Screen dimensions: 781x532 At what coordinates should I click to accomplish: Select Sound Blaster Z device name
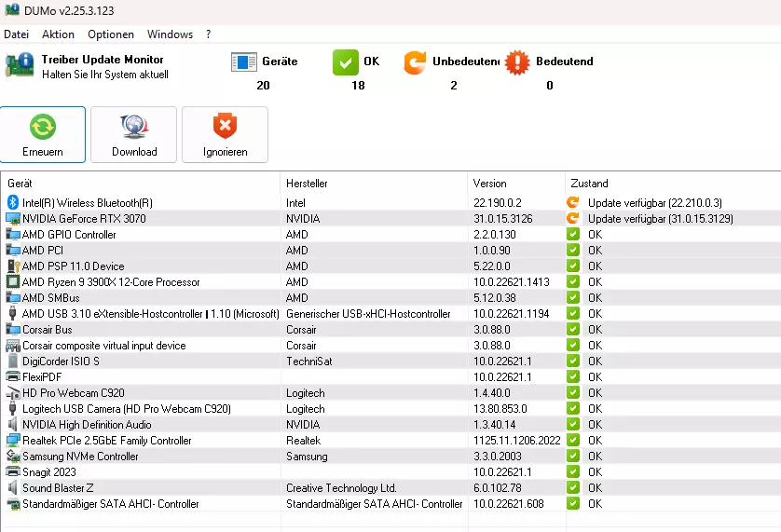[x=58, y=488]
